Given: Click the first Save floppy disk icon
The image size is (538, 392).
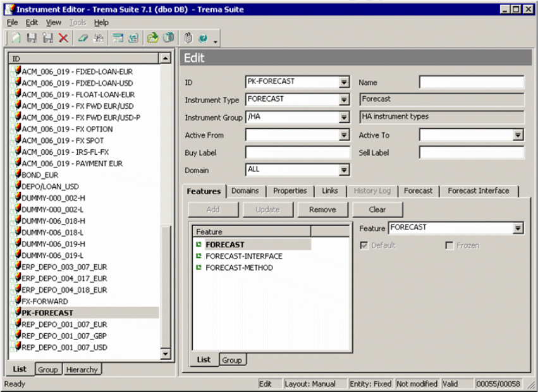Looking at the screenshot, I should 33,39.
